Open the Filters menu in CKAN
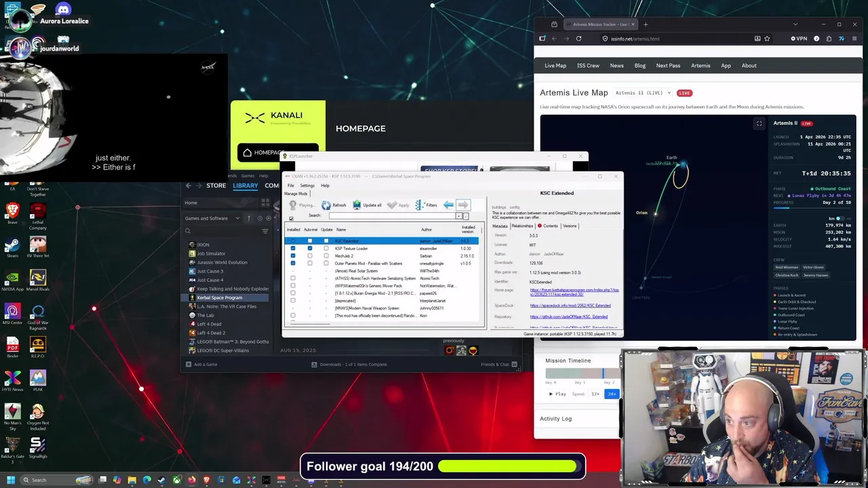868x488 pixels. [427, 205]
